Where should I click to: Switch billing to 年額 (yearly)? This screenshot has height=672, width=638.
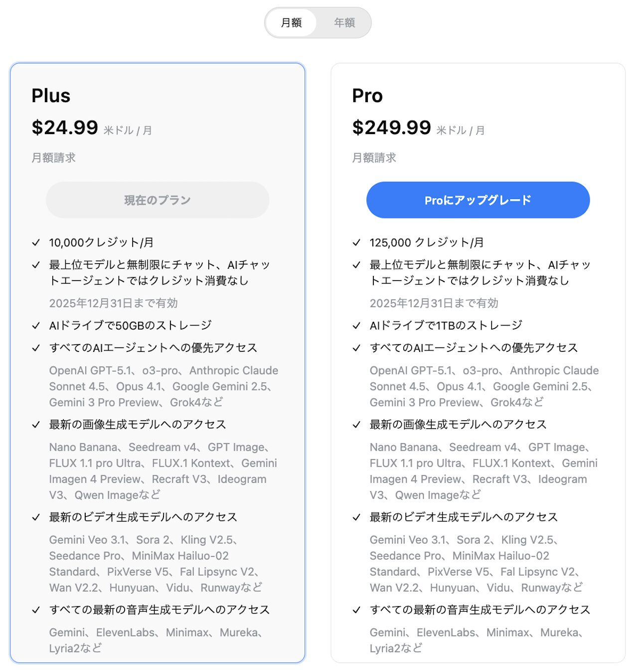(344, 23)
